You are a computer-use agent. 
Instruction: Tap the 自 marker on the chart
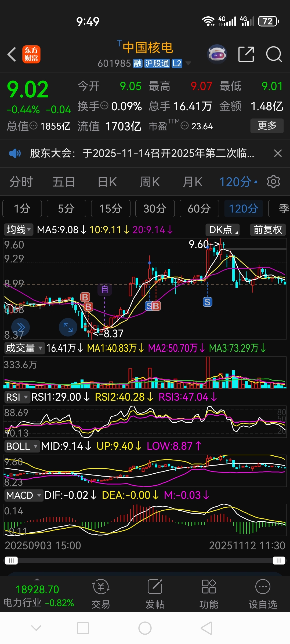pyautogui.click(x=105, y=289)
